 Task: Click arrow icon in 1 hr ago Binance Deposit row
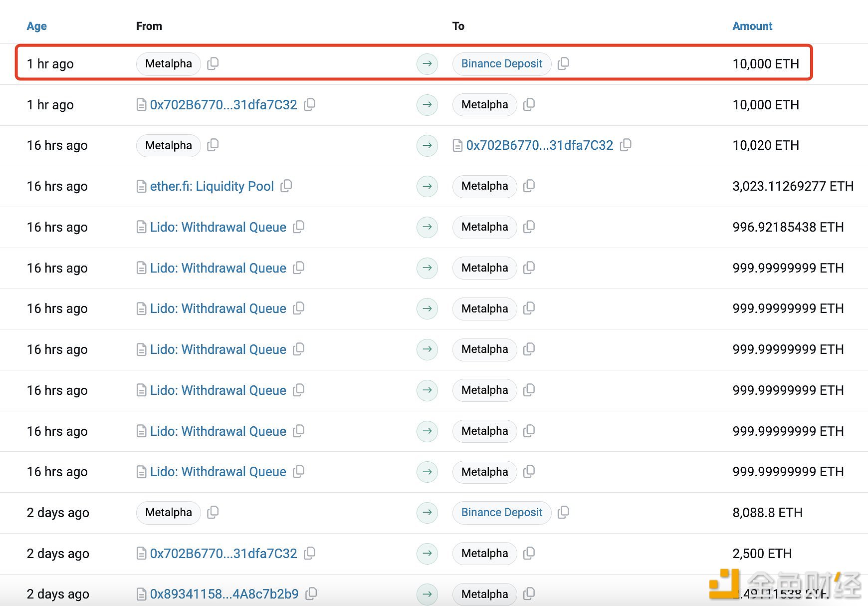(427, 64)
